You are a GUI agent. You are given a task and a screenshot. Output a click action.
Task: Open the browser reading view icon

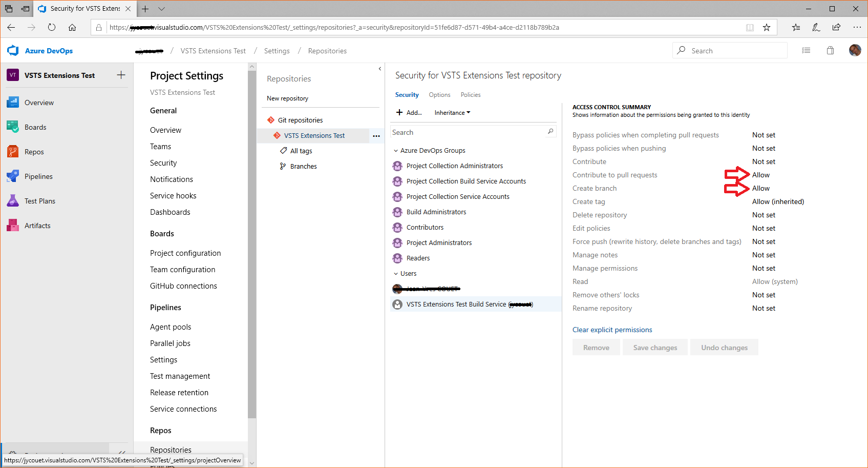pyautogui.click(x=750, y=27)
